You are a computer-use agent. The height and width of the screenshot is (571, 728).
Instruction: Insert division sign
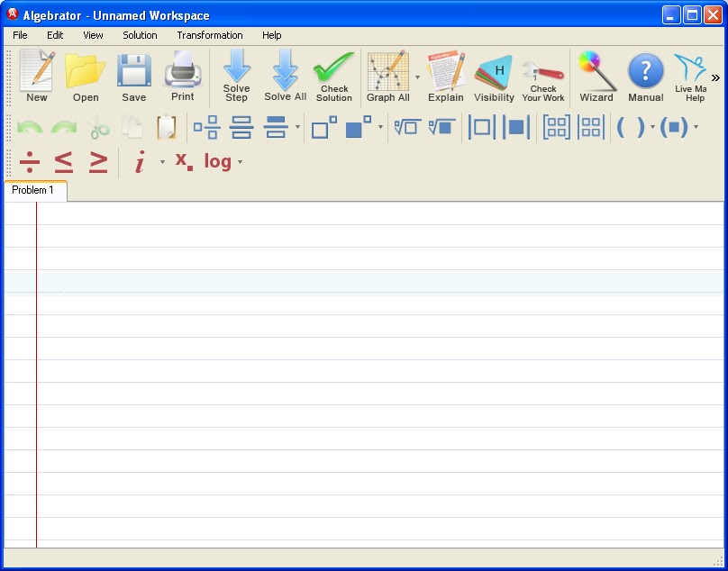coord(30,162)
